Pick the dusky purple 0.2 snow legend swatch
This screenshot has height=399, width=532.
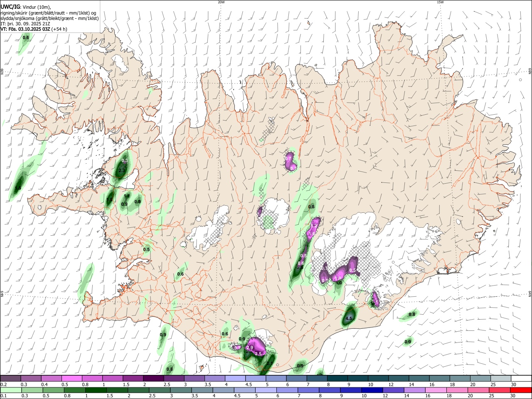[10, 379]
